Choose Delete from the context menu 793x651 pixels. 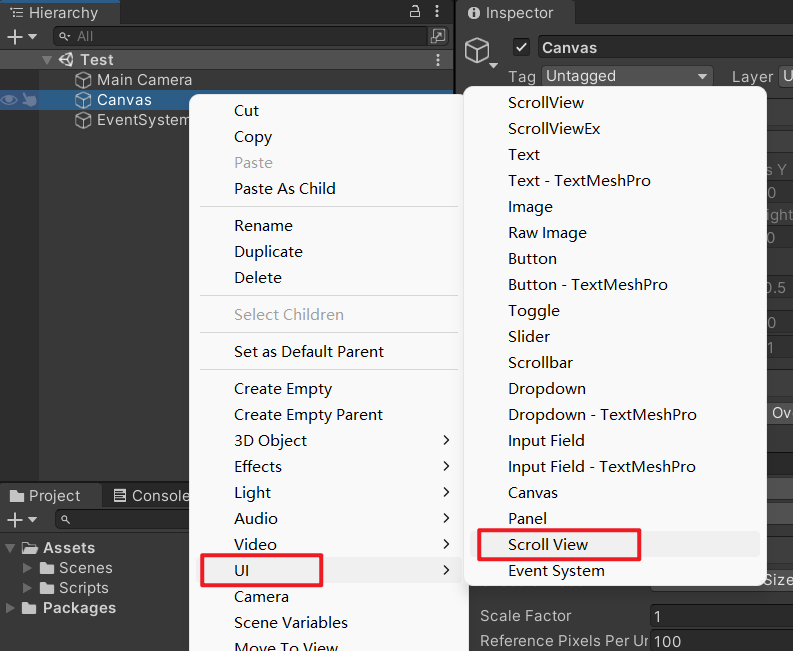[x=258, y=277]
